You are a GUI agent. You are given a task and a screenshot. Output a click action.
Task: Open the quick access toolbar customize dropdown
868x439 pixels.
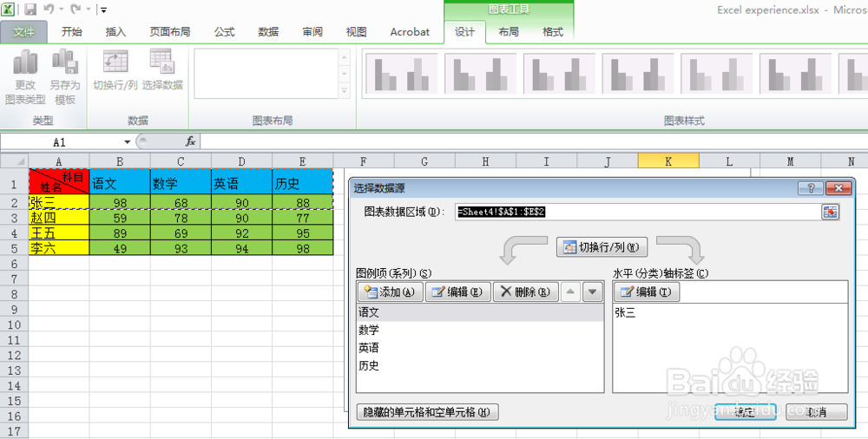103,10
